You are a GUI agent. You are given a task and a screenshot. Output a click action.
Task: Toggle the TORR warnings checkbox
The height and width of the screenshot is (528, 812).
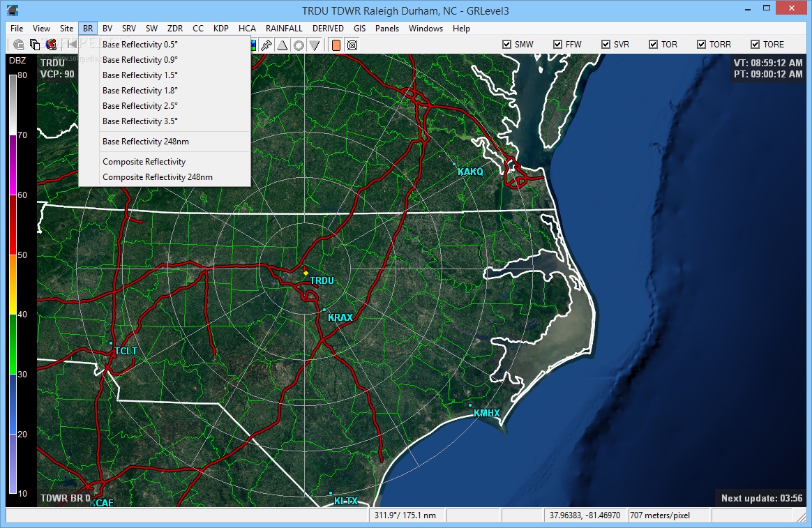(701, 45)
